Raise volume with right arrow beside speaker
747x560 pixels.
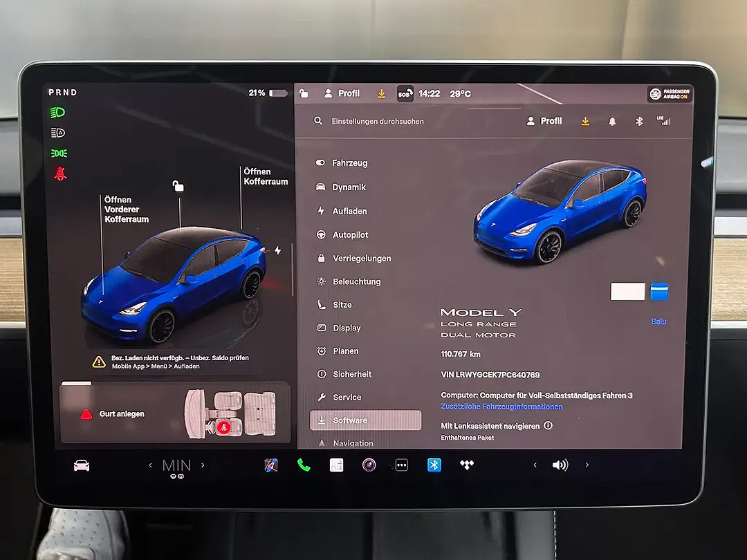(x=587, y=465)
